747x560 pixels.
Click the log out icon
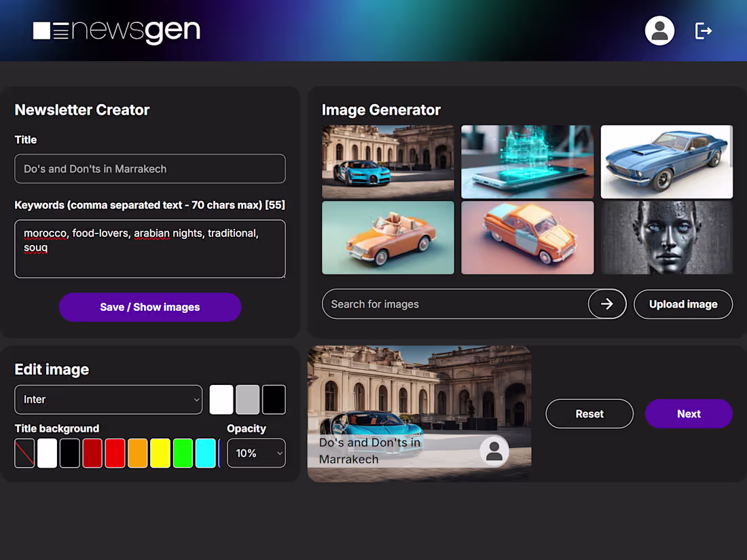coord(704,31)
